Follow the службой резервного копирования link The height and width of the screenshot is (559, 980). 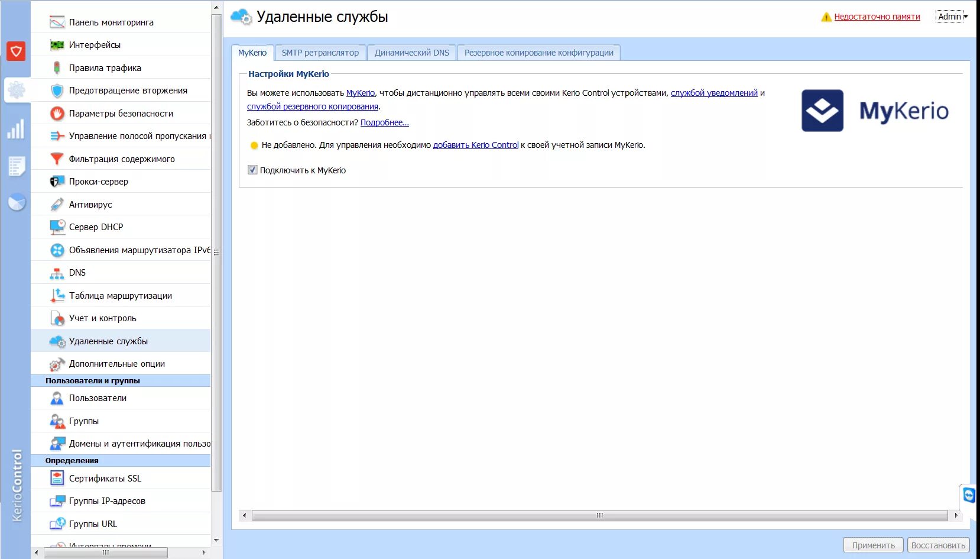coord(313,106)
